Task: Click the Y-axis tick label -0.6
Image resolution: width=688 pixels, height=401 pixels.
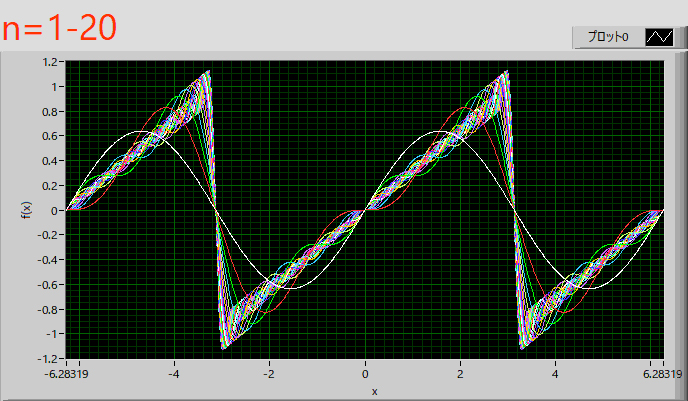Action: (47, 284)
